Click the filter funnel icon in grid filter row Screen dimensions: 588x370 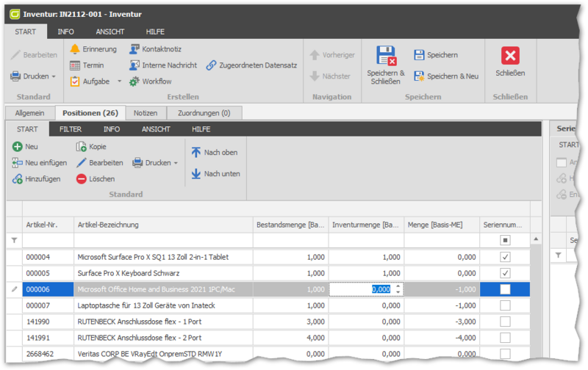14,240
